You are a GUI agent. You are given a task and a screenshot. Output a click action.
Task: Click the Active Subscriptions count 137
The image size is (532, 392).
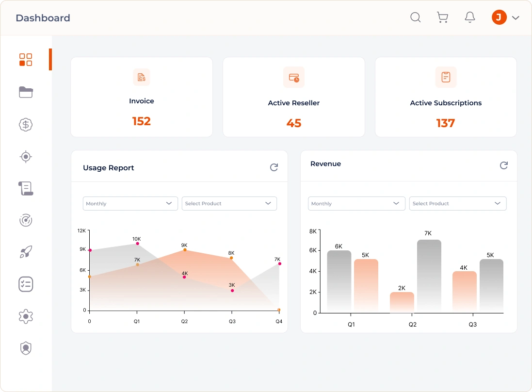446,123
